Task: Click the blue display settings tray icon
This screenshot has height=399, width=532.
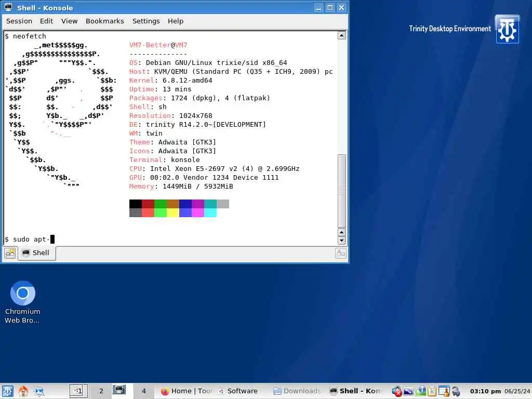Action: coord(408,392)
